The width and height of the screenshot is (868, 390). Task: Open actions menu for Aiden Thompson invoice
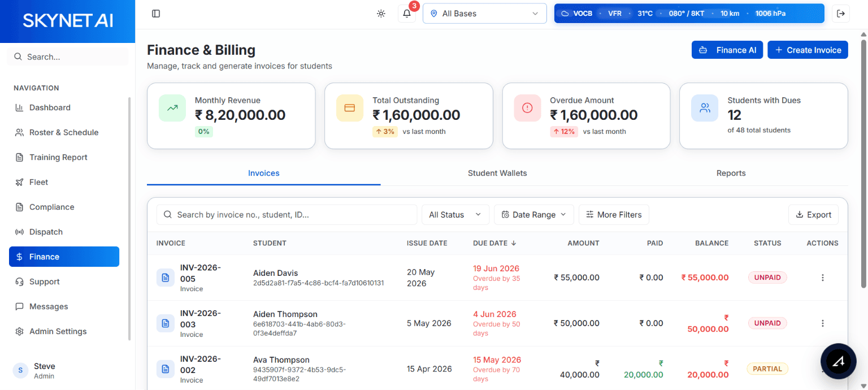[823, 323]
